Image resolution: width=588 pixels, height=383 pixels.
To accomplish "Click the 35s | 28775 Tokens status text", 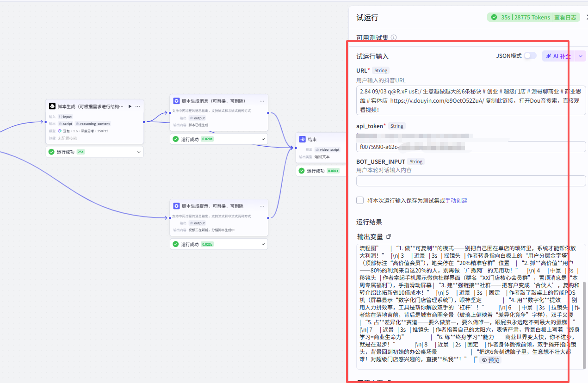I will [x=526, y=18].
